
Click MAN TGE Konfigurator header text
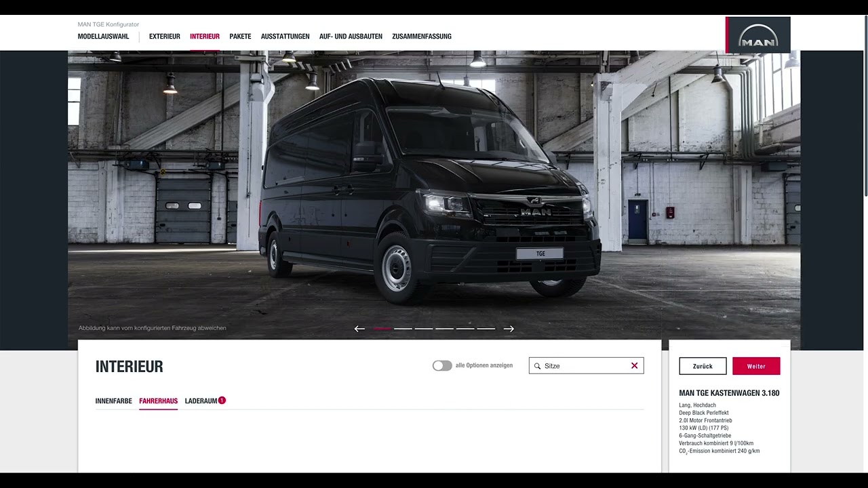(x=108, y=24)
